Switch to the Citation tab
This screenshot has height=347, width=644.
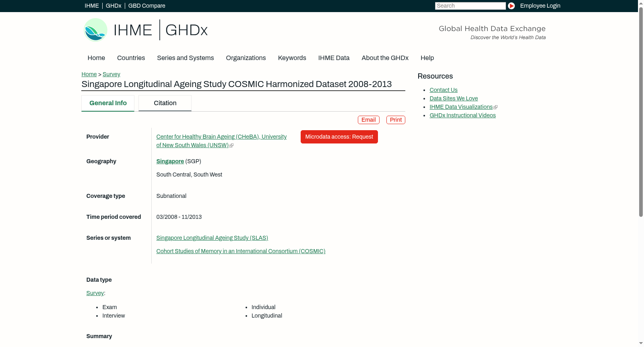(x=165, y=103)
